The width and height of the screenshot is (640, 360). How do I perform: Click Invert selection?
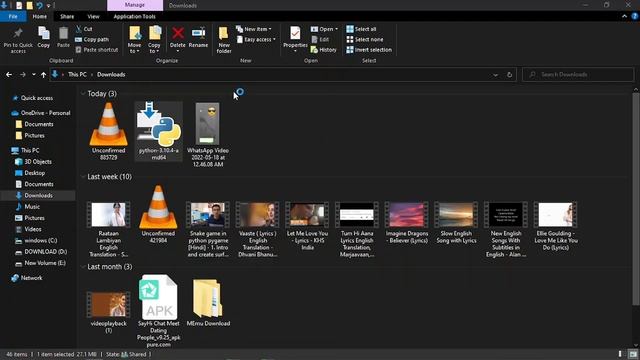tap(369, 50)
